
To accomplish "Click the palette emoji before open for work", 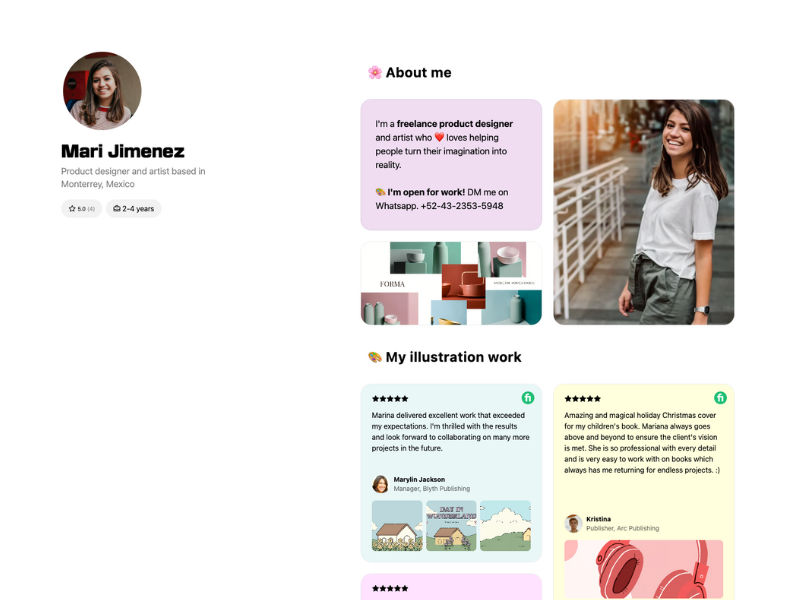I will click(x=381, y=192).
